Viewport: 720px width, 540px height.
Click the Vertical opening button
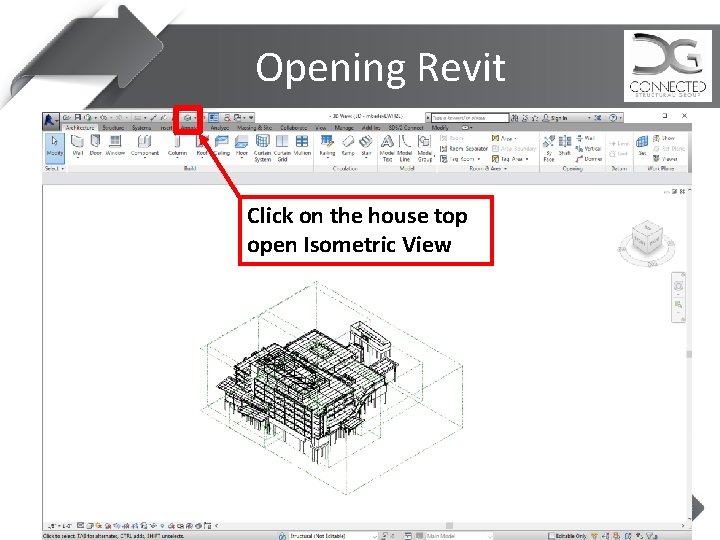pos(588,148)
